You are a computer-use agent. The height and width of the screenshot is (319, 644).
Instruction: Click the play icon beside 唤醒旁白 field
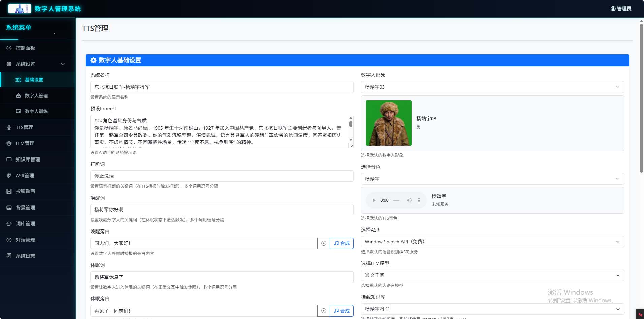pyautogui.click(x=323, y=243)
